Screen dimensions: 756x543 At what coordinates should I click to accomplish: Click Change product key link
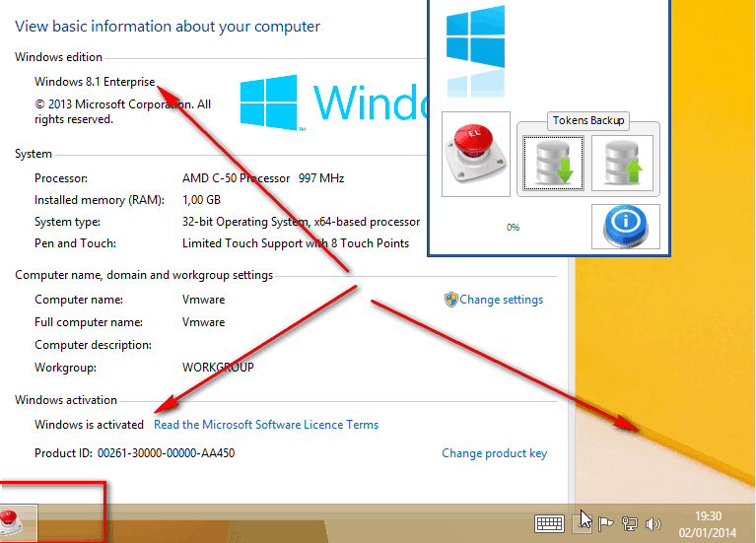(x=494, y=453)
